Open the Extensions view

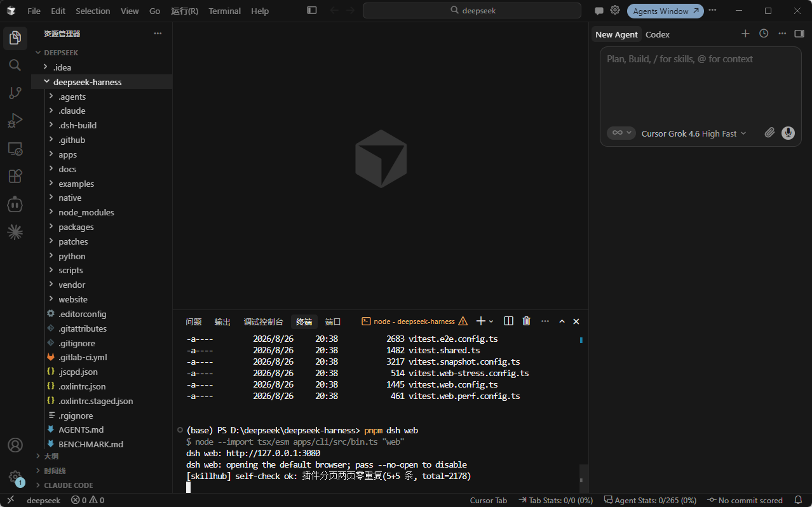(15, 176)
